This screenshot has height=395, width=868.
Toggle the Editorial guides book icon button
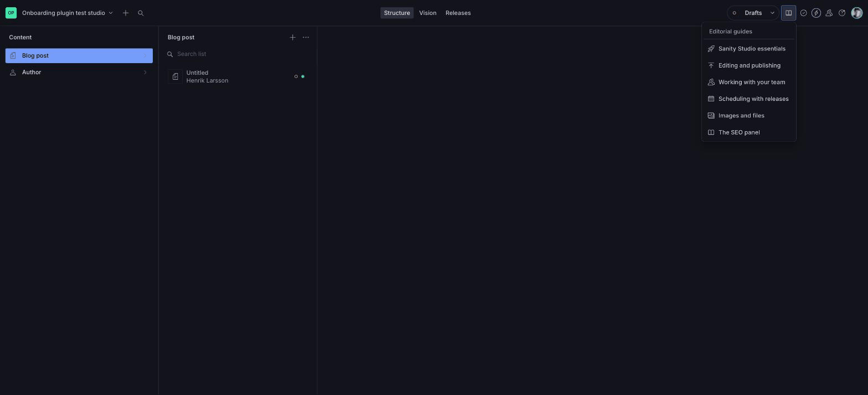788,13
